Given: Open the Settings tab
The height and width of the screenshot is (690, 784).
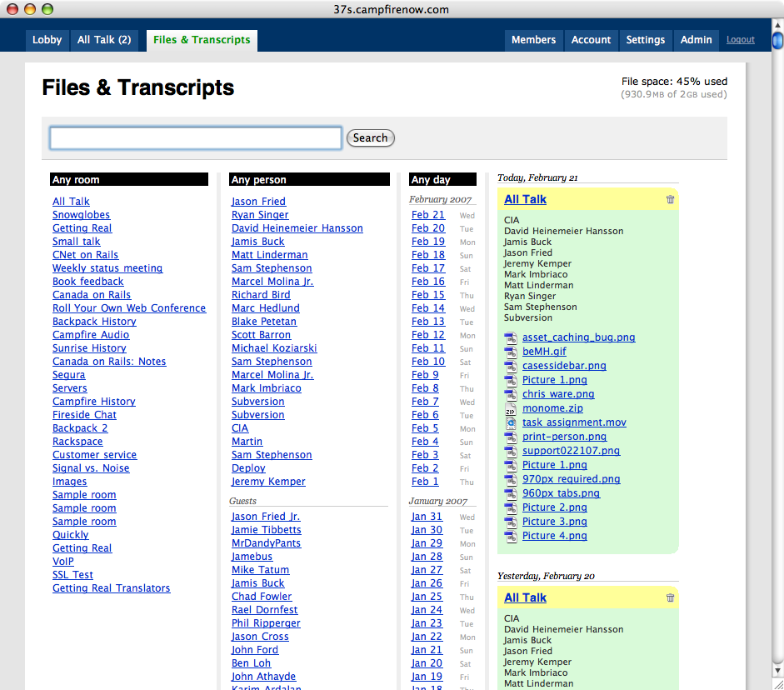Looking at the screenshot, I should click(x=646, y=40).
